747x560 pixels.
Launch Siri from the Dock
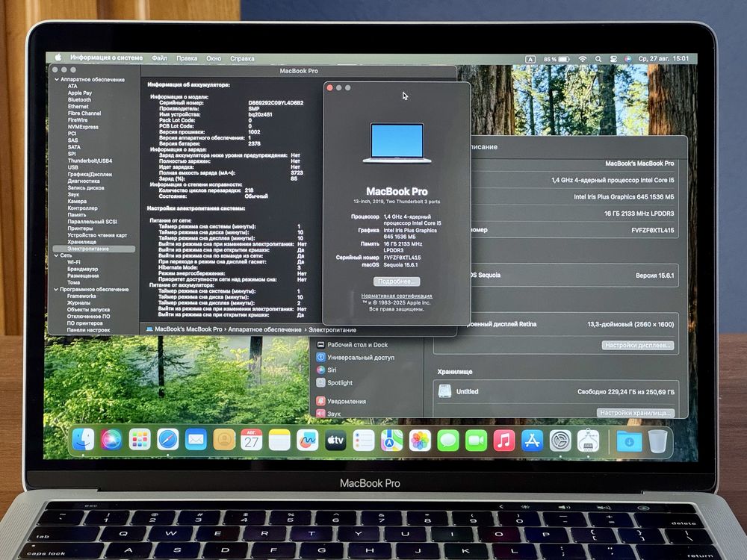111,440
